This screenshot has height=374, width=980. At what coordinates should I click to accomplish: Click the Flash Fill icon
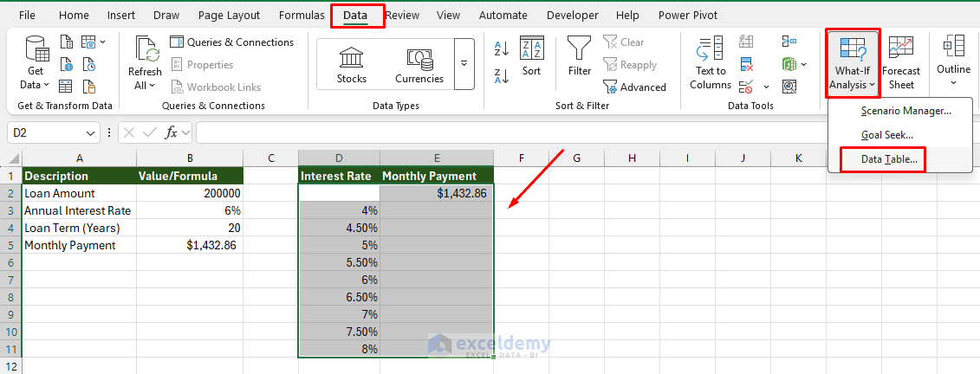[x=746, y=42]
